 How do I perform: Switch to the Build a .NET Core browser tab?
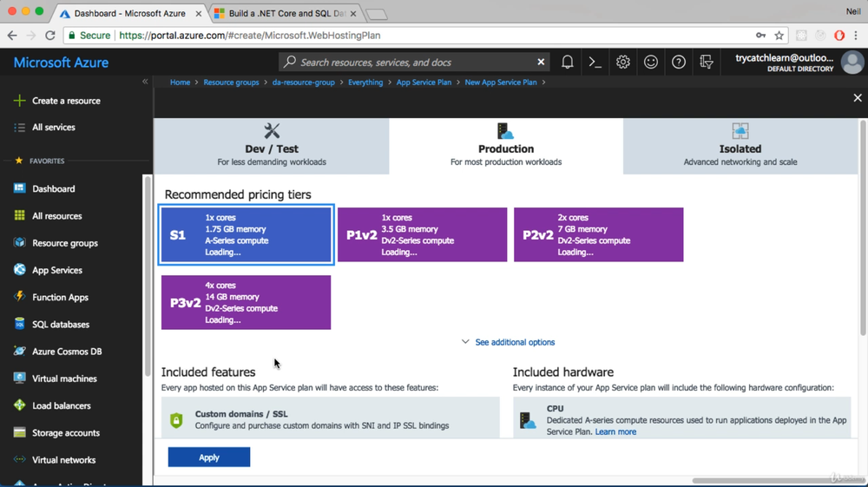(x=286, y=13)
